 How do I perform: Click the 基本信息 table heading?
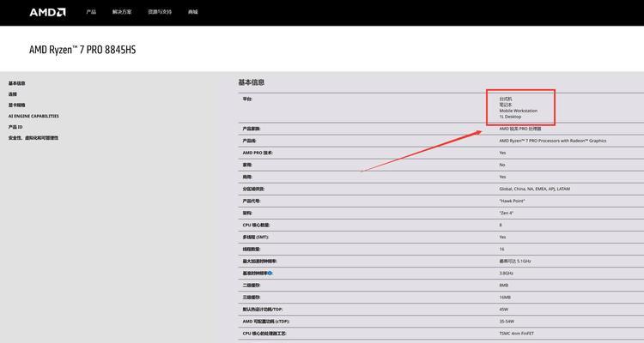pos(252,82)
